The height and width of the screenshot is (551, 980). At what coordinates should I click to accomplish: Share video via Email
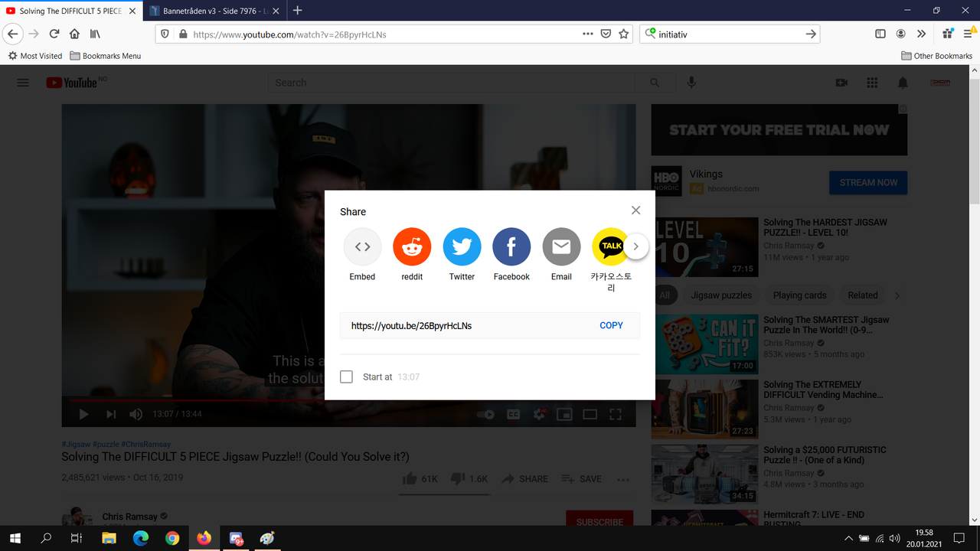tap(561, 247)
